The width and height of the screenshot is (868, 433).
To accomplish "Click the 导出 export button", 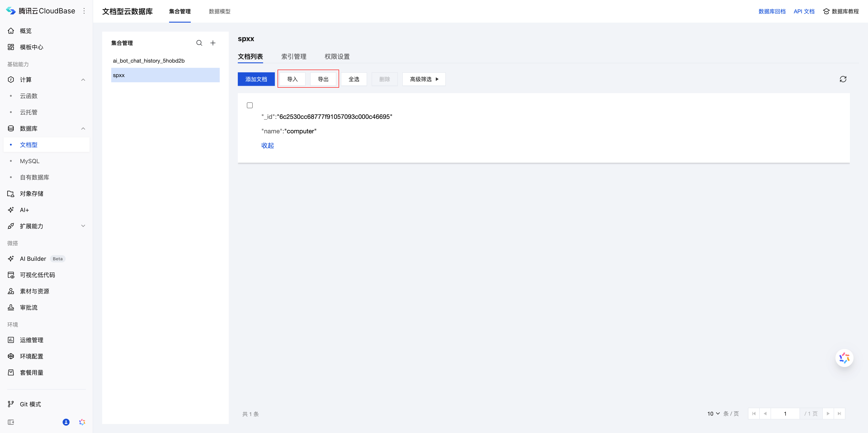I will click(323, 79).
